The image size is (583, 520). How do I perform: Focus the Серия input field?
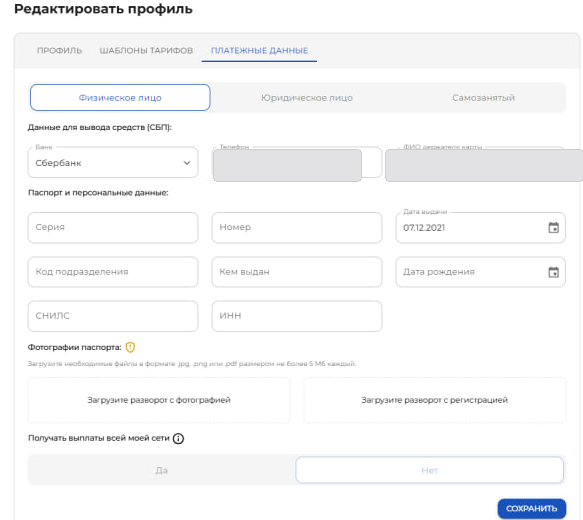coord(113,227)
